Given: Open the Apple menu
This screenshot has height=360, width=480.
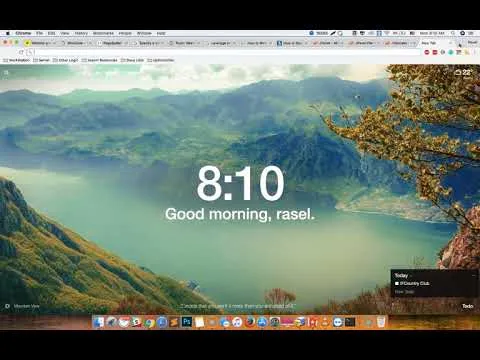Looking at the screenshot, I should point(7,33).
